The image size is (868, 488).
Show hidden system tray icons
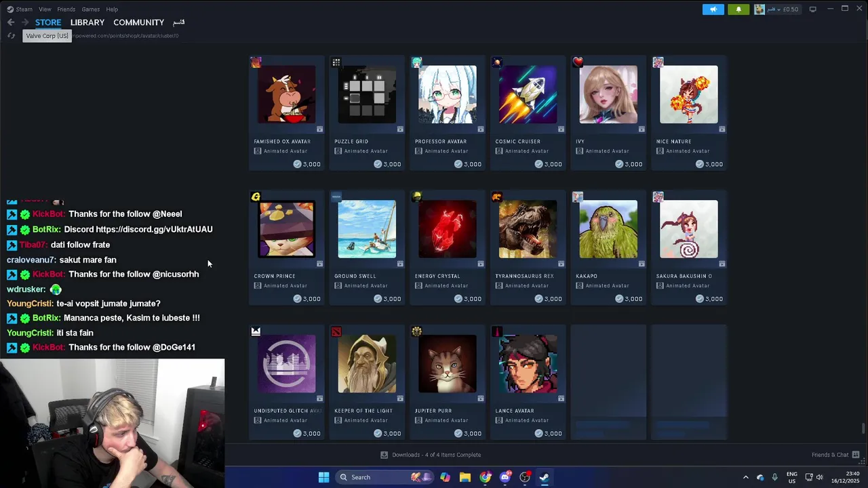[x=746, y=477]
